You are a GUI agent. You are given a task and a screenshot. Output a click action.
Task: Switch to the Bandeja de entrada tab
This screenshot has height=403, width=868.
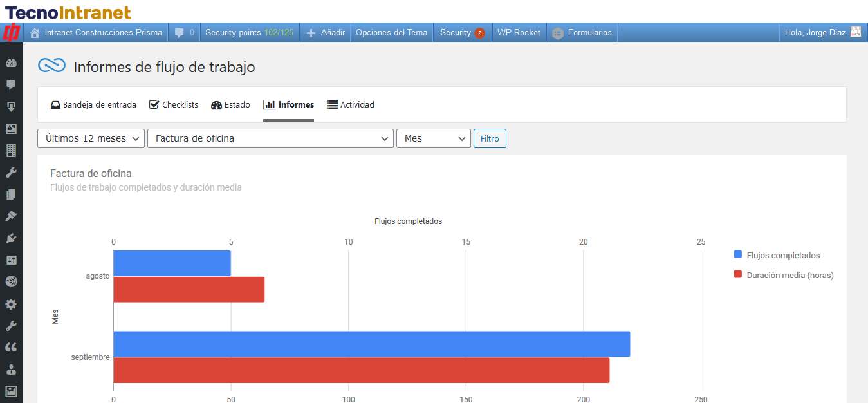[x=93, y=105]
